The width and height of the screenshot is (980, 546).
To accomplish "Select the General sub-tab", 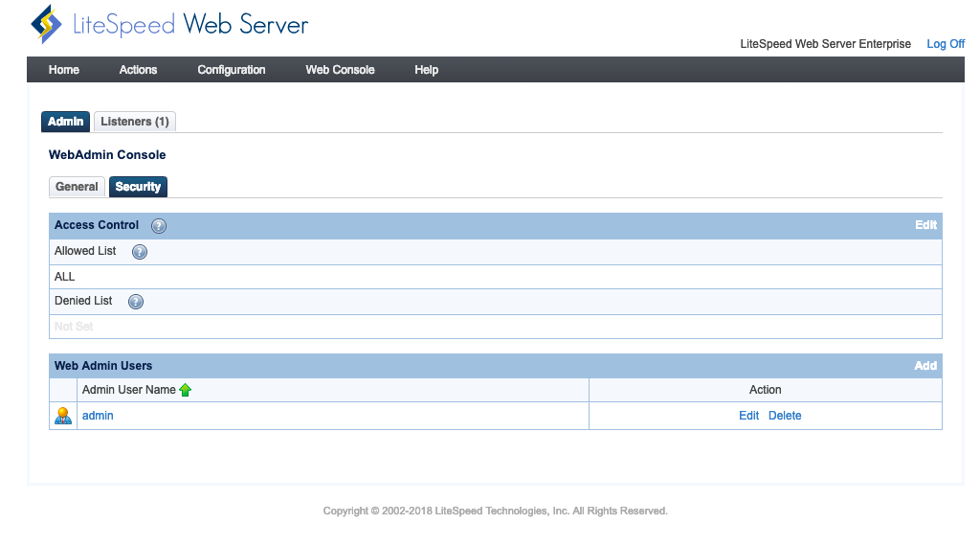I will click(x=77, y=187).
